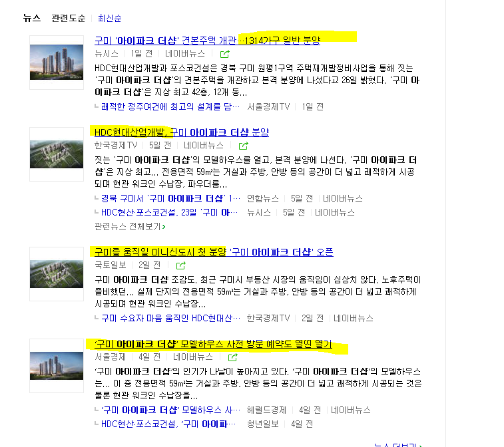Open thumbnail of 서울경제 모델하우스 article

pos(57,366)
